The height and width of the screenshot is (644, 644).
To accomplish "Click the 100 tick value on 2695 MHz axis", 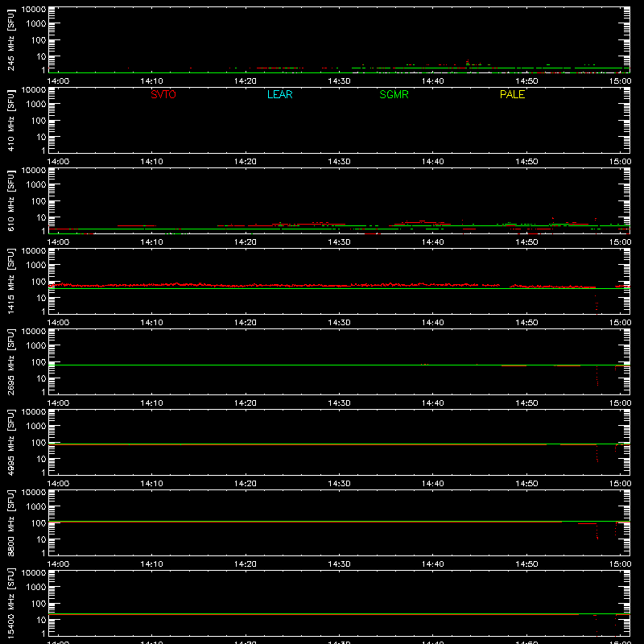I will tap(39, 361).
